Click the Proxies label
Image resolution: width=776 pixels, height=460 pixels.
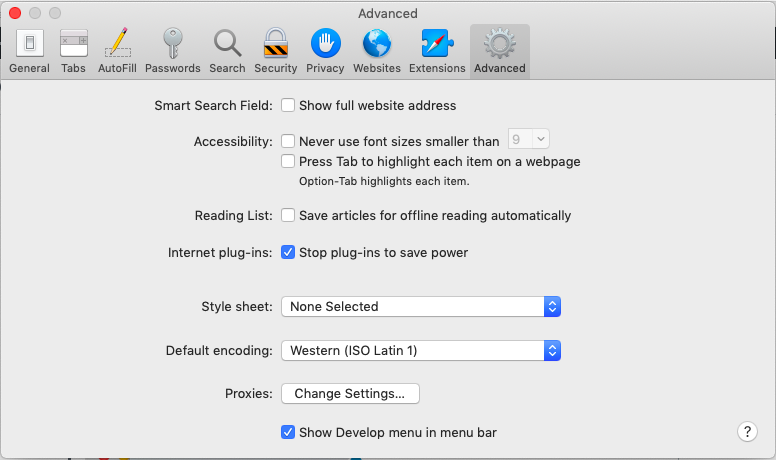tap(249, 394)
